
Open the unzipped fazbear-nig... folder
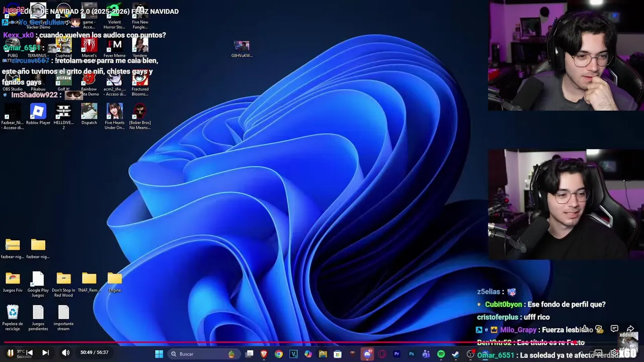[38, 249]
